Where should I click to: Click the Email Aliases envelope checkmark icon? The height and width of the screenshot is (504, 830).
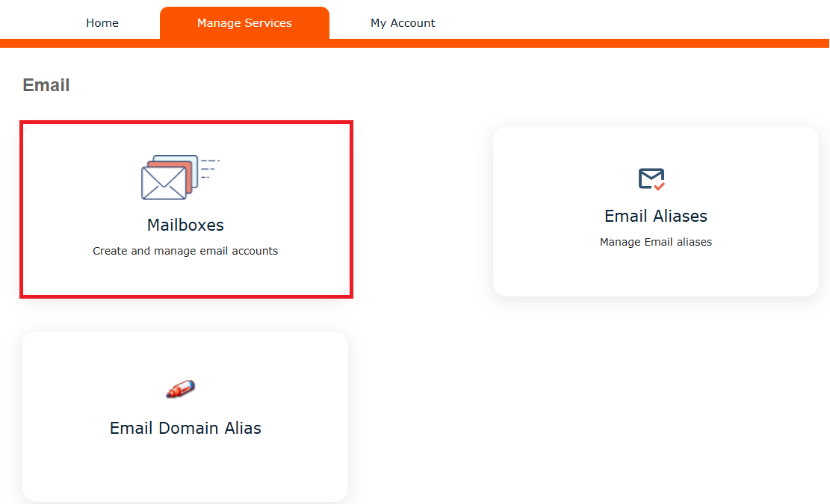[651, 179]
